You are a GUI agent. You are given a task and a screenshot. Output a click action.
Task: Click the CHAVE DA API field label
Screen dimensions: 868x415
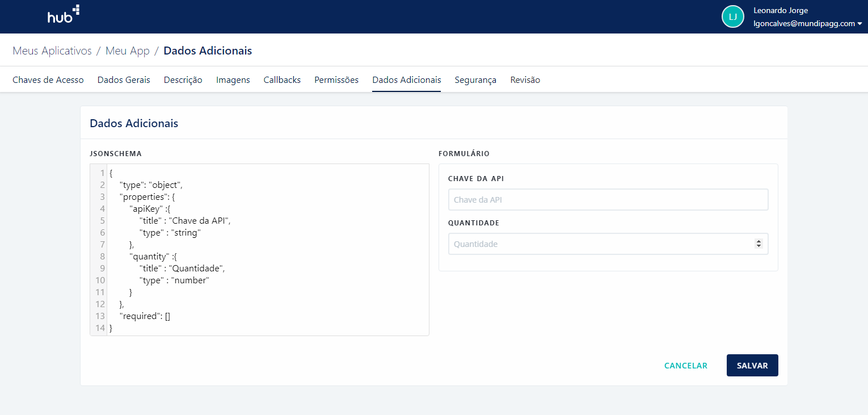click(476, 179)
